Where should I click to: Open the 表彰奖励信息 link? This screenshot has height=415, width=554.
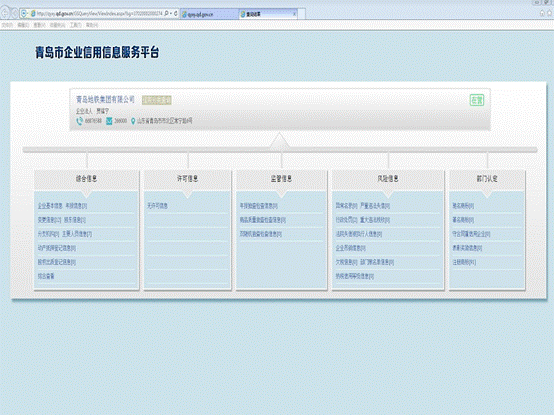point(467,248)
